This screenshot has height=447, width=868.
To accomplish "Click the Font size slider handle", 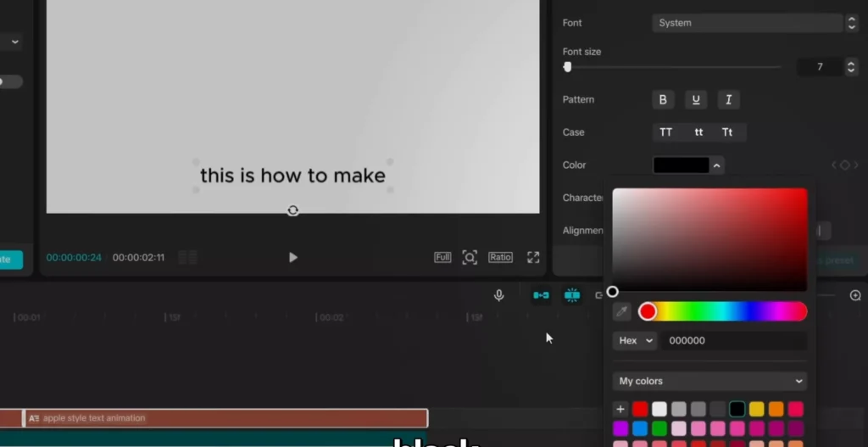I will tap(567, 67).
